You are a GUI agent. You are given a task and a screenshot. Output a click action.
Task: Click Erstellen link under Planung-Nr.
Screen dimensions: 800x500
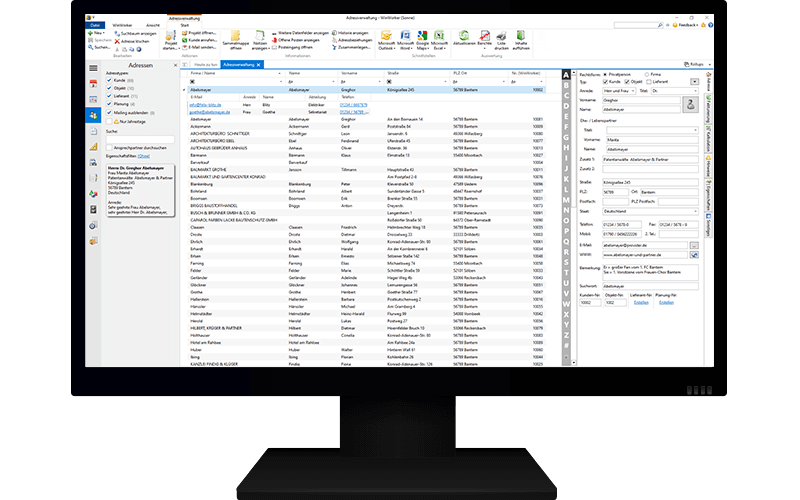click(x=666, y=303)
